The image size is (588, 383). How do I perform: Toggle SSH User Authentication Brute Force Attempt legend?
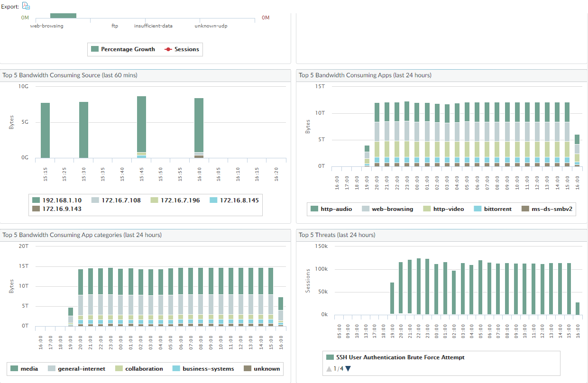tap(400, 357)
